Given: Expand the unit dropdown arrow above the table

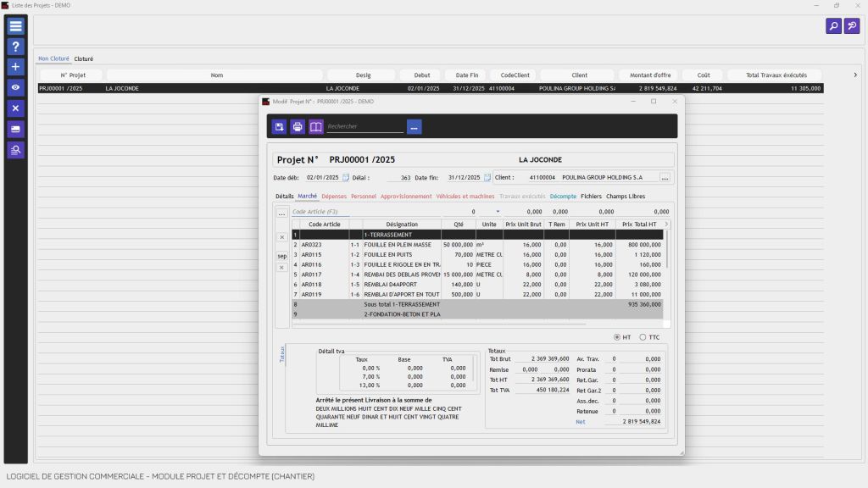Looking at the screenshot, I should point(498,212).
